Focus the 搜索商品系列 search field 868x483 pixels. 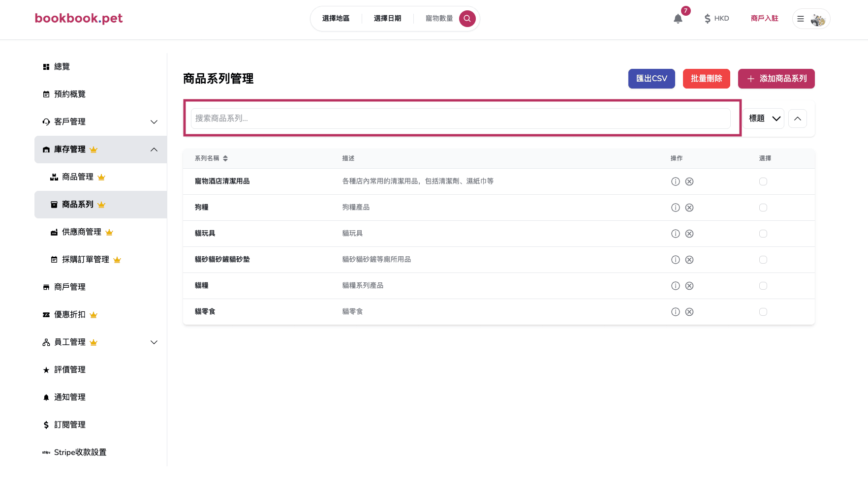(461, 119)
